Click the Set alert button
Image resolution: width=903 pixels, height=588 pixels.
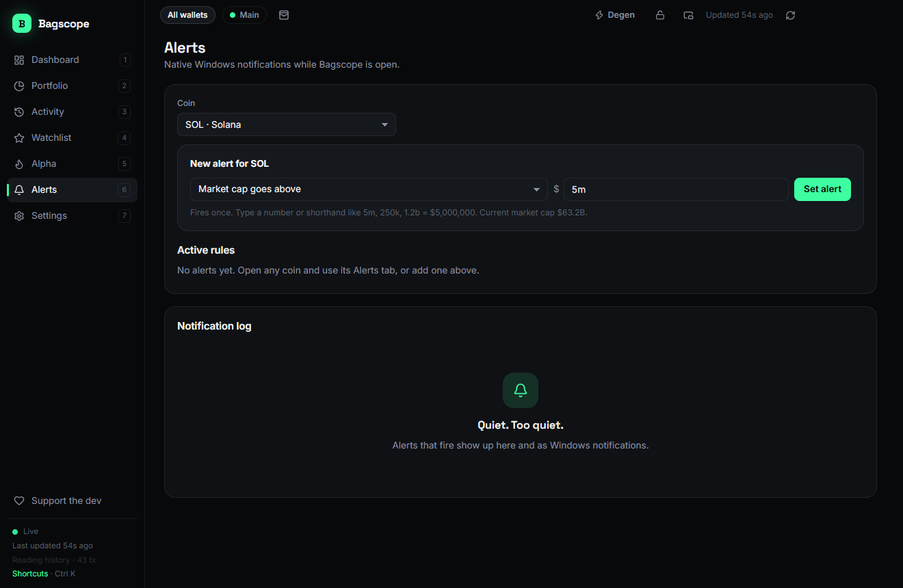(x=822, y=189)
